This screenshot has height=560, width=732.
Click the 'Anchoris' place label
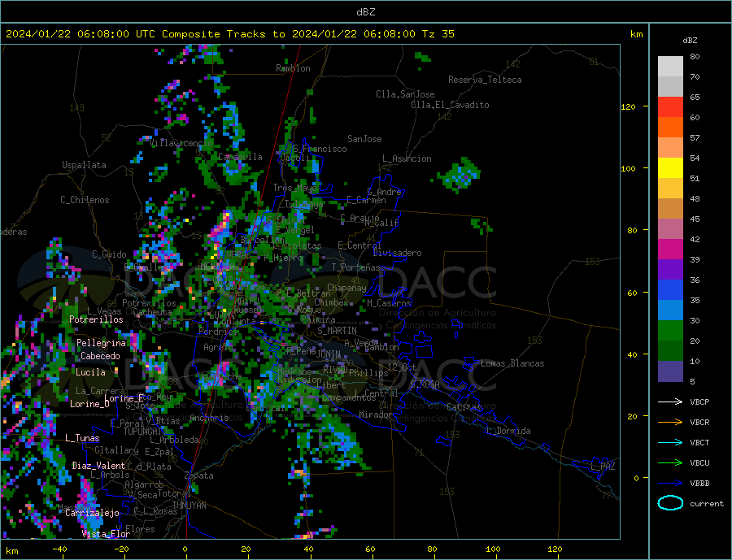[209, 418]
